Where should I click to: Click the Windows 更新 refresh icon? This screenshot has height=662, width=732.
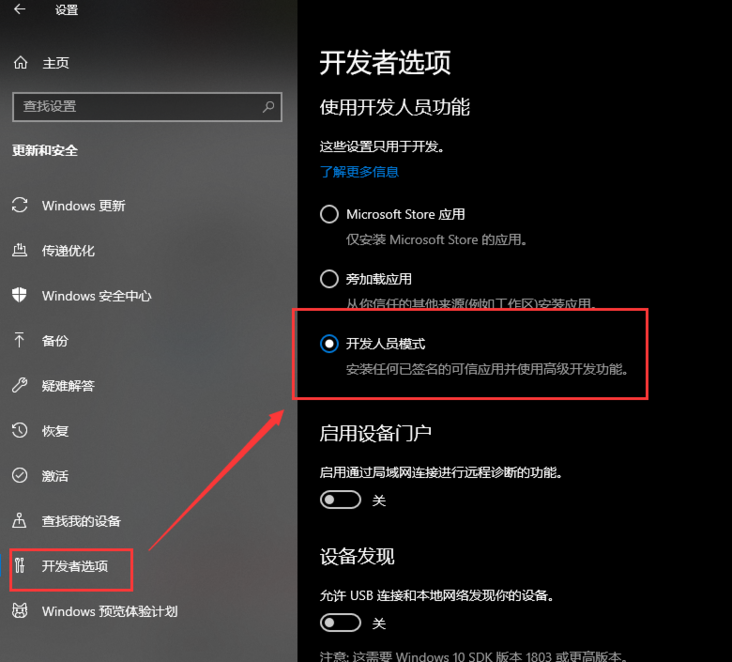pyautogui.click(x=20, y=205)
